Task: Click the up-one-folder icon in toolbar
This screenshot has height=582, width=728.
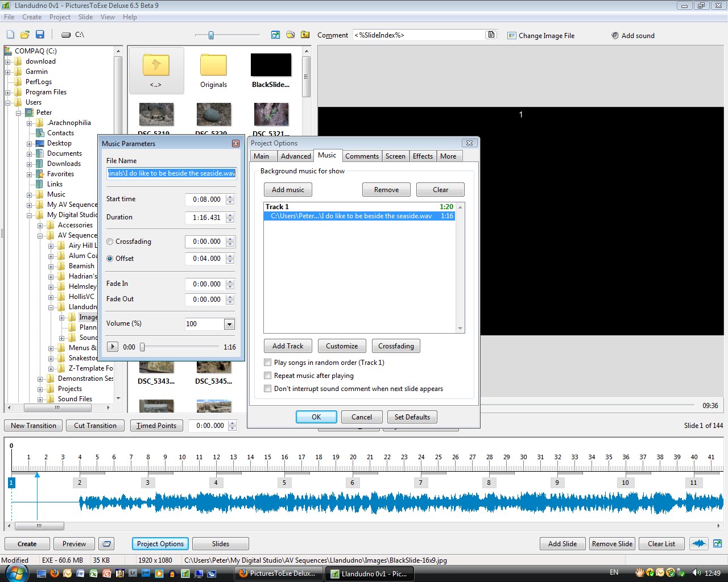Action: [x=305, y=35]
